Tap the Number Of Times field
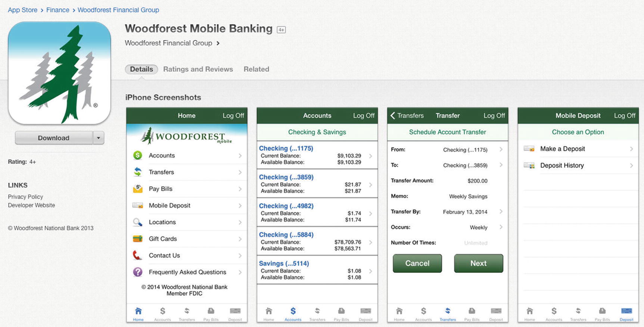 [448, 243]
